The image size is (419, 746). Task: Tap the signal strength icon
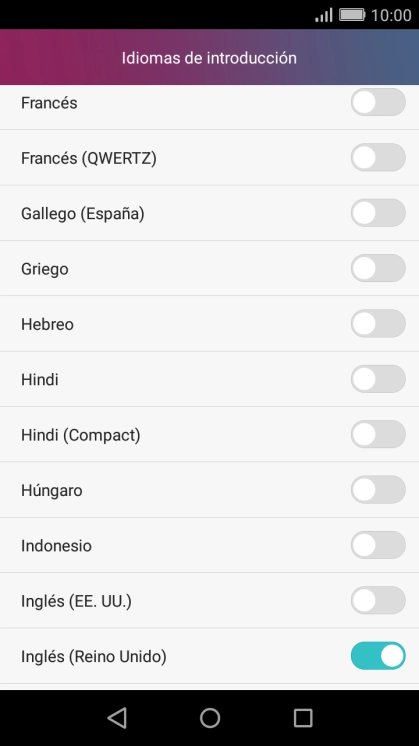[324, 15]
